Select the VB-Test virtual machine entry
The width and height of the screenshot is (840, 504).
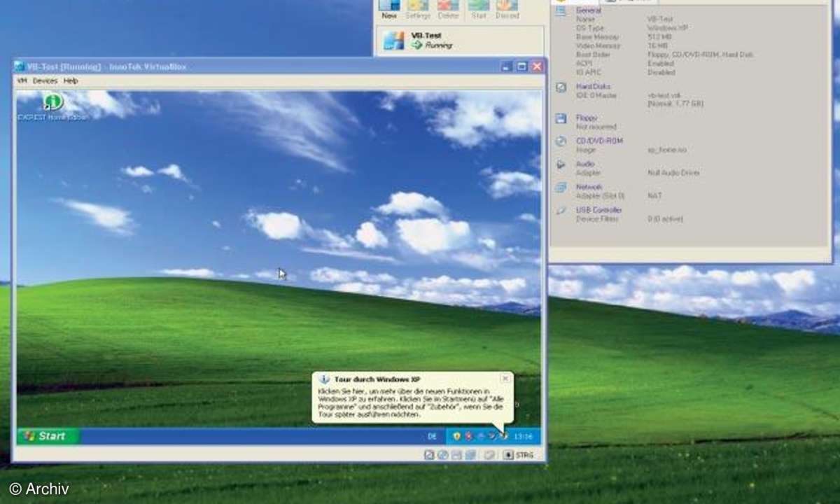coord(461,40)
